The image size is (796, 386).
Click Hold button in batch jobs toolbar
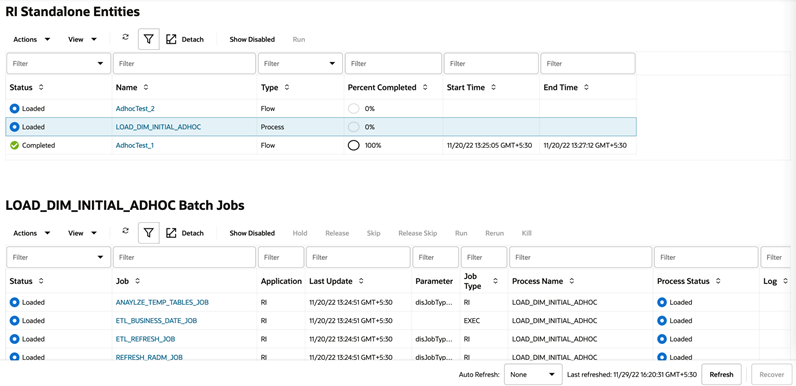coord(300,233)
